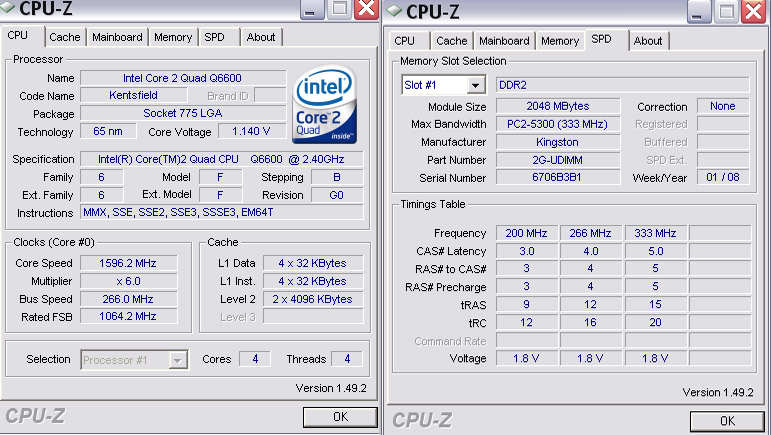The image size is (771, 435).
Task: Close the right CPU-Z window
Action: pos(754,11)
